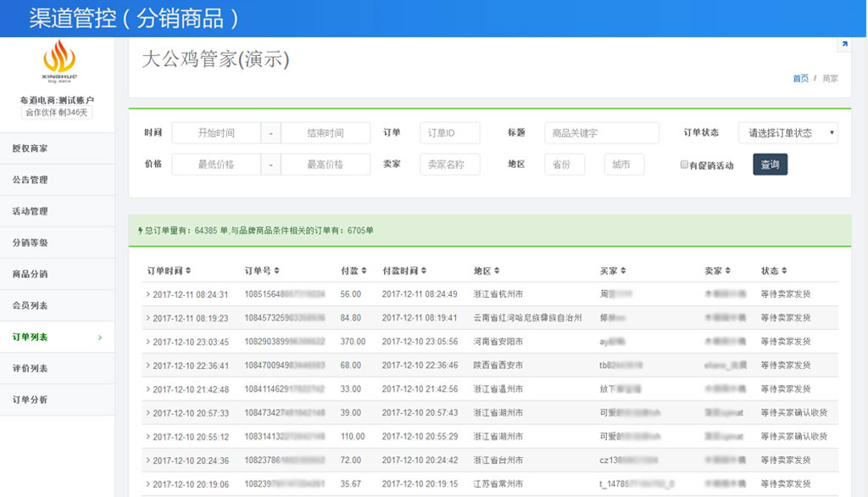
Task: Click the 云南省红河哈尼族彝族自治州 region cell
Action: click(x=527, y=318)
